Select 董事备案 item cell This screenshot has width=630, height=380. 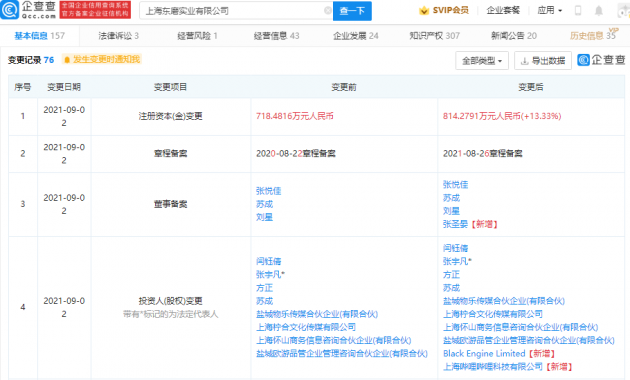170,204
